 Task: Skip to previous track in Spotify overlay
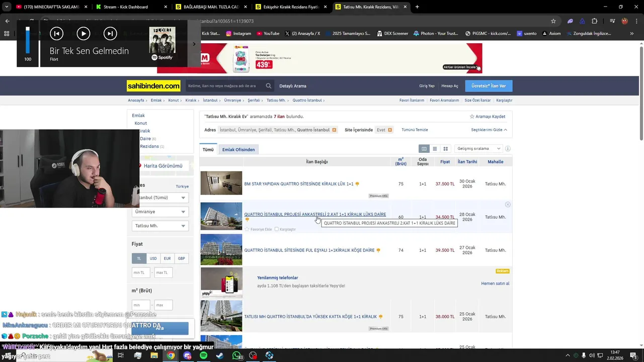pyautogui.click(x=56, y=34)
